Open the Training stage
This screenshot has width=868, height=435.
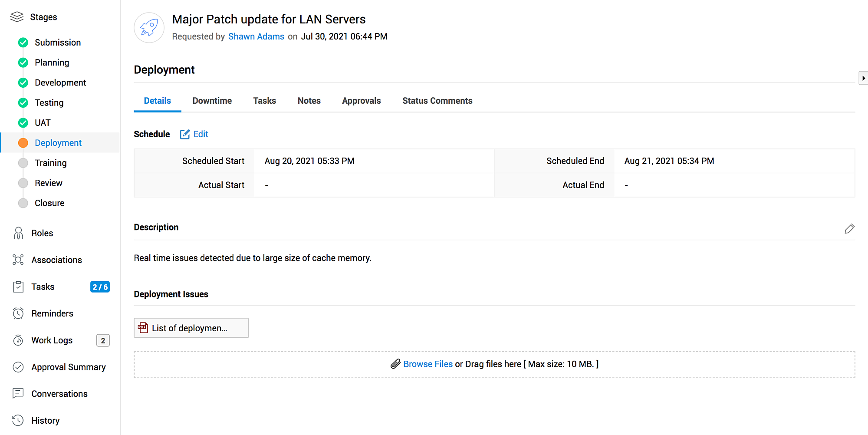click(51, 163)
